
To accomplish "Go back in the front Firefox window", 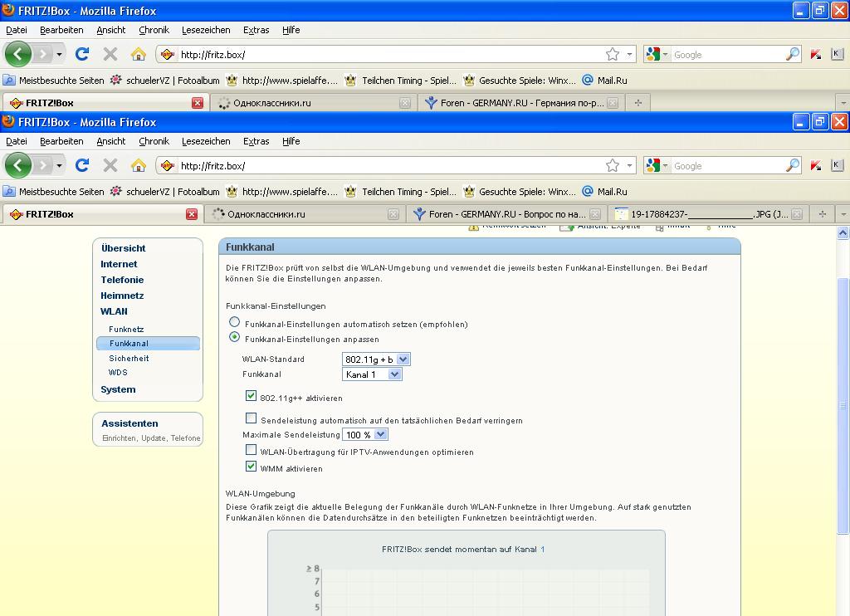I will tap(18, 165).
